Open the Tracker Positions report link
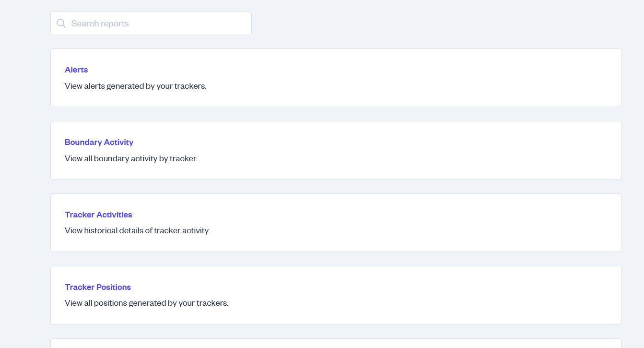This screenshot has width=644, height=348. tap(98, 287)
